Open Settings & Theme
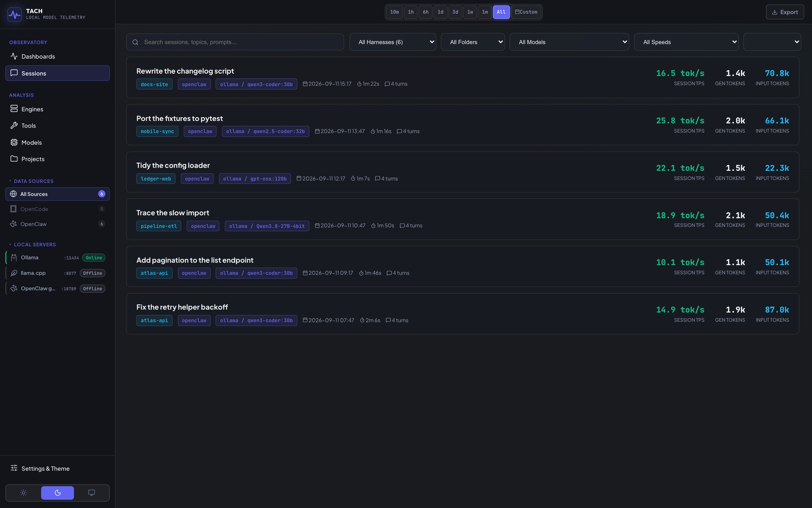 pyautogui.click(x=58, y=468)
